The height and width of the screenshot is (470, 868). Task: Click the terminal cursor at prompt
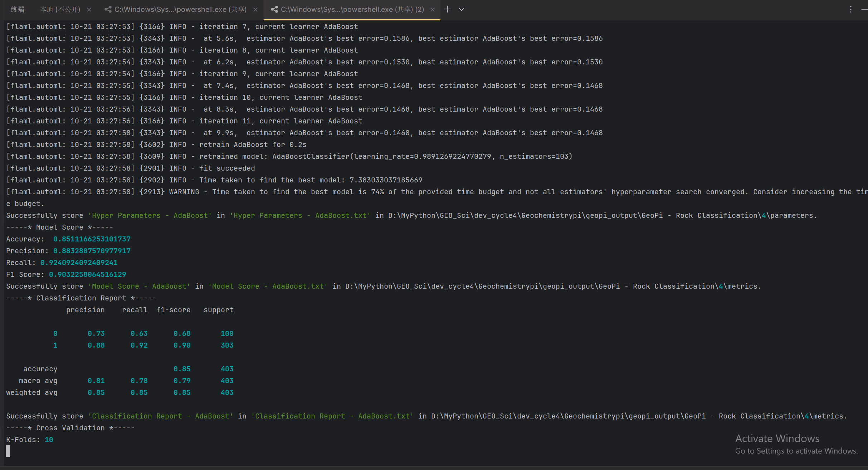pos(8,451)
